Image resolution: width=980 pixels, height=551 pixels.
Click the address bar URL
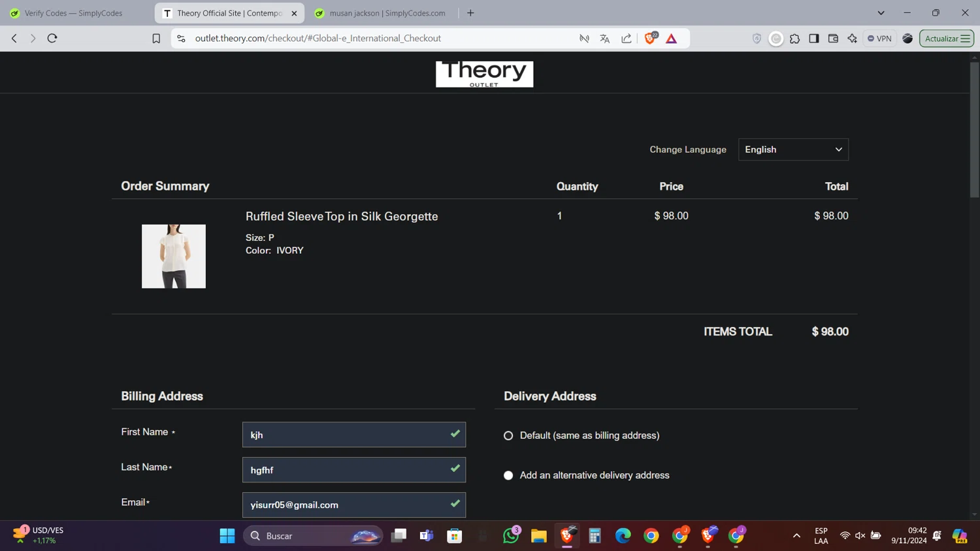pos(318,39)
